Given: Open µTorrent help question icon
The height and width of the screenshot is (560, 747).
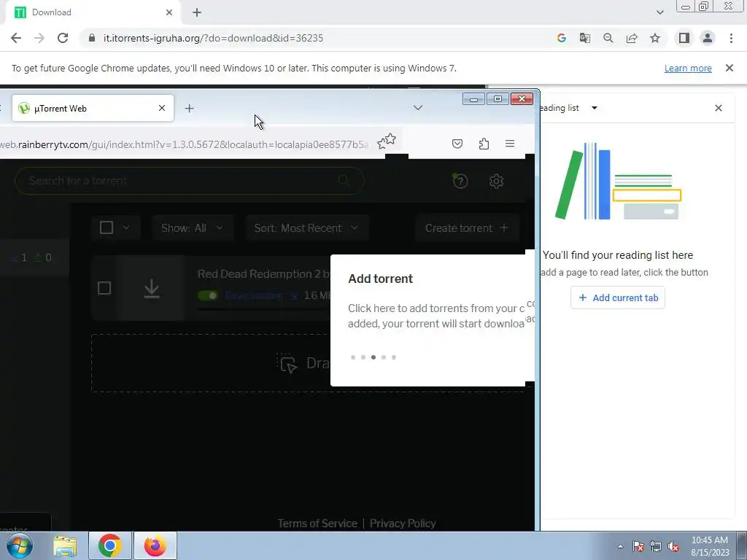Looking at the screenshot, I should pyautogui.click(x=460, y=181).
